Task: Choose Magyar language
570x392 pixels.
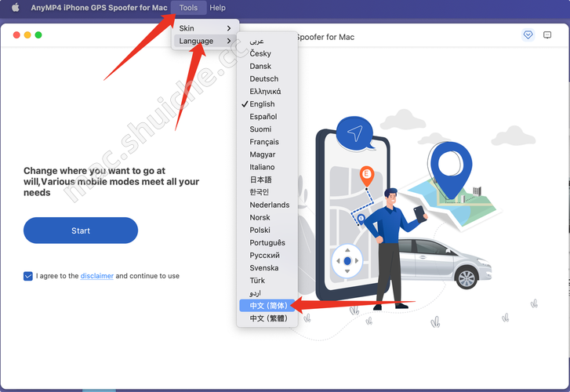Action: 267,154
